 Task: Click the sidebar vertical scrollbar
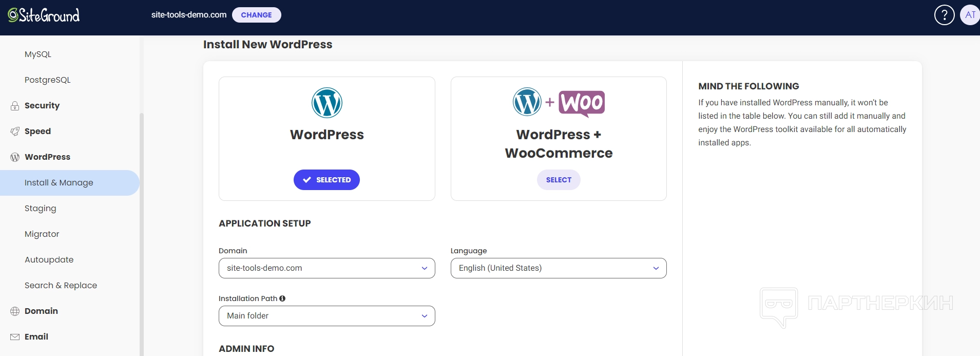[x=142, y=234]
